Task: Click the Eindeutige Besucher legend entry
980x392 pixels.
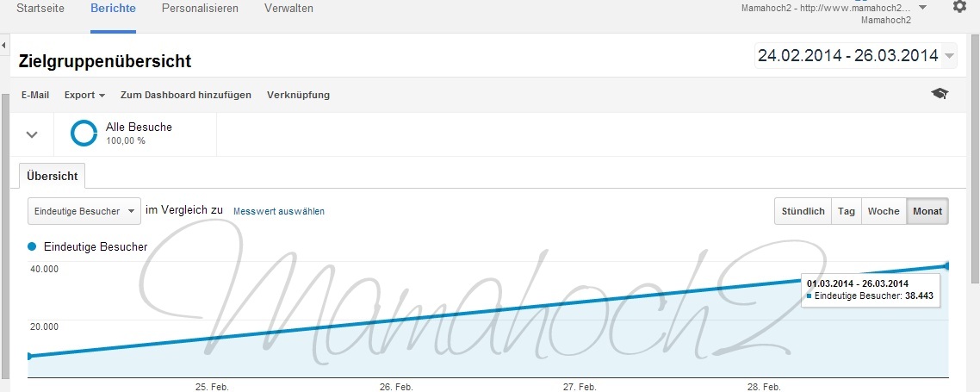Action: point(88,247)
